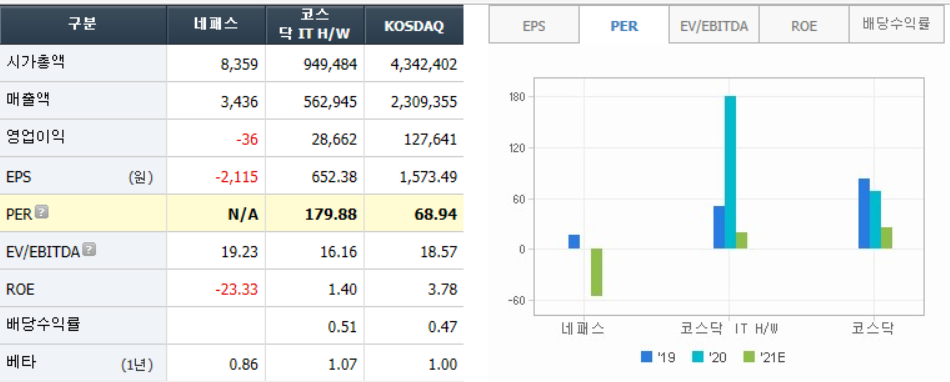This screenshot has width=950, height=382.
Task: Click the negative green '21E bar for 네패스
Action: pos(597,272)
